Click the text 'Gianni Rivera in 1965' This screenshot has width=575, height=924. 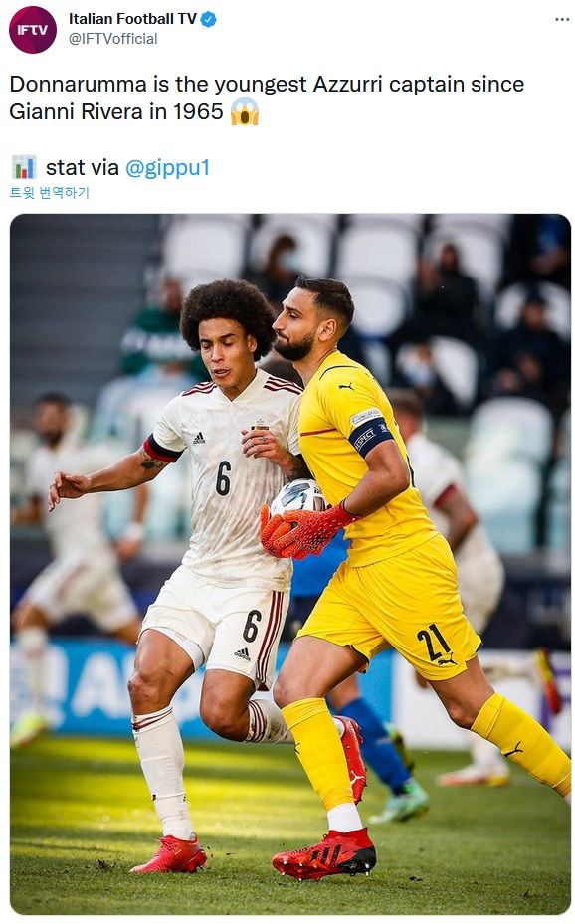(116, 112)
